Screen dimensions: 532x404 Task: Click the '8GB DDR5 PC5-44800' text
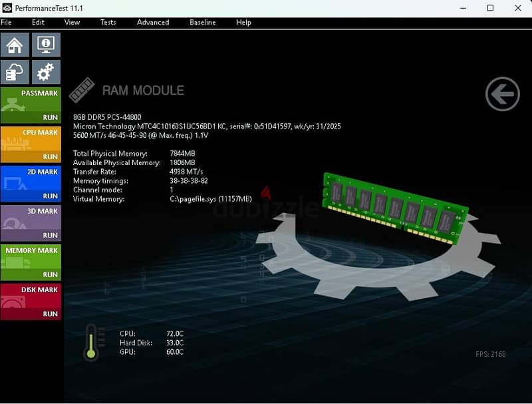point(107,117)
